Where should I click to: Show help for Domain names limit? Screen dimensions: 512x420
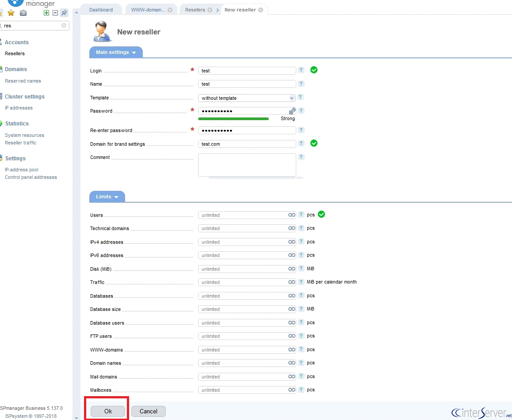301,363
